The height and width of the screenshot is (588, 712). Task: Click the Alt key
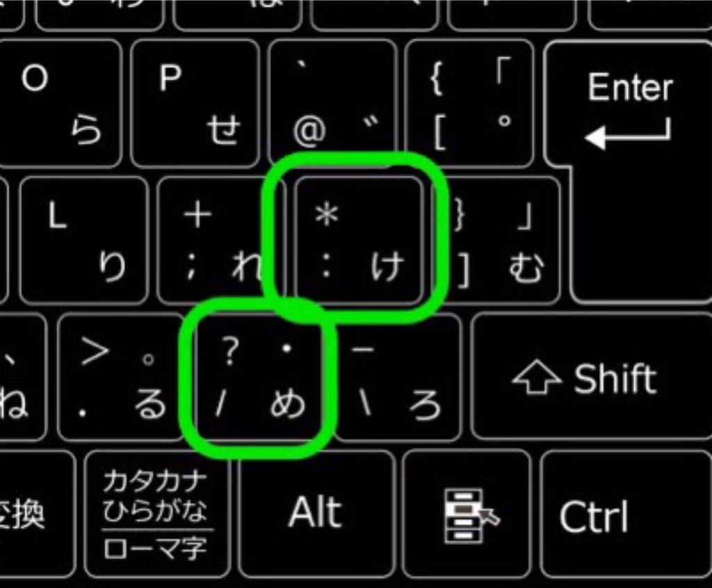click(x=316, y=514)
